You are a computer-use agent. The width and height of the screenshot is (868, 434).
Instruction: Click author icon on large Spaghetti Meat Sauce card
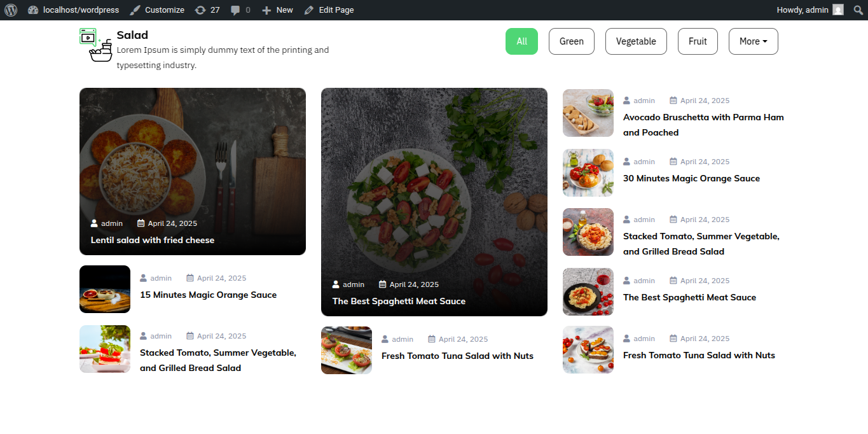(x=336, y=284)
